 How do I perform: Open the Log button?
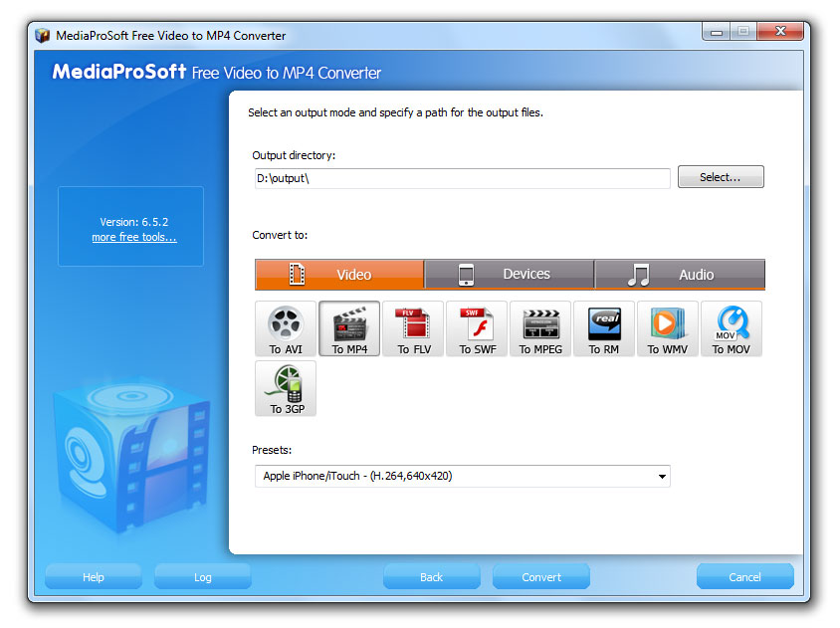click(x=202, y=577)
